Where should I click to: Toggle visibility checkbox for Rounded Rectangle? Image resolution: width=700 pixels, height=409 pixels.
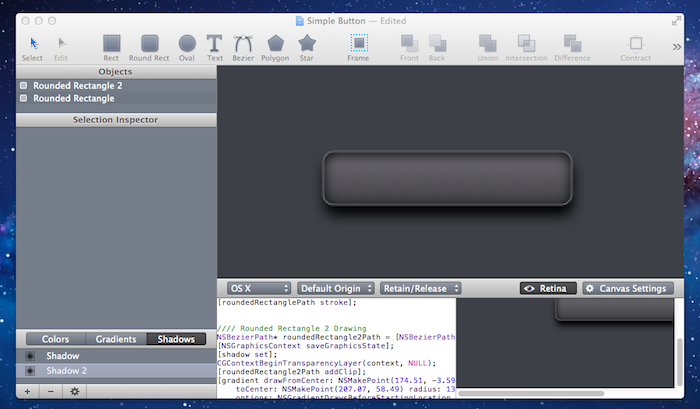(24, 98)
